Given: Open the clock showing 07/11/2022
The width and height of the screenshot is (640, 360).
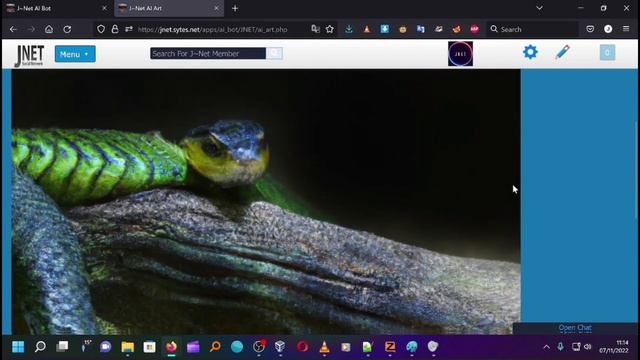Looking at the screenshot, I should tap(614, 347).
